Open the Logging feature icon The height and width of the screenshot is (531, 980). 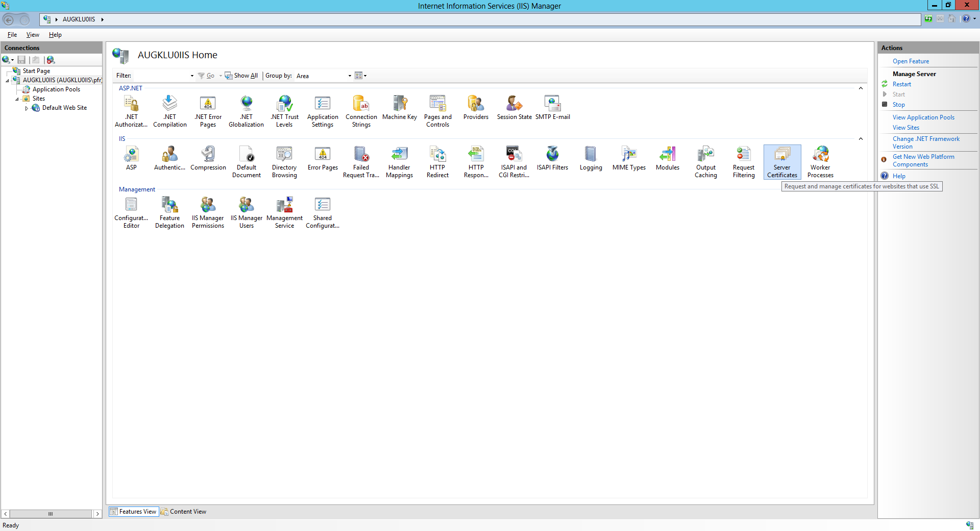pyautogui.click(x=591, y=158)
